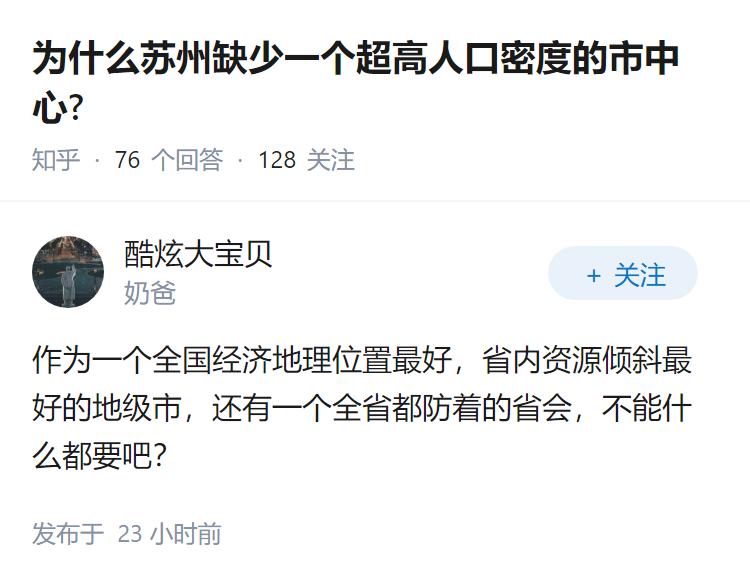This screenshot has width=750, height=586.
Task: Open the username 酷炫大宝贝
Action: coord(198,254)
